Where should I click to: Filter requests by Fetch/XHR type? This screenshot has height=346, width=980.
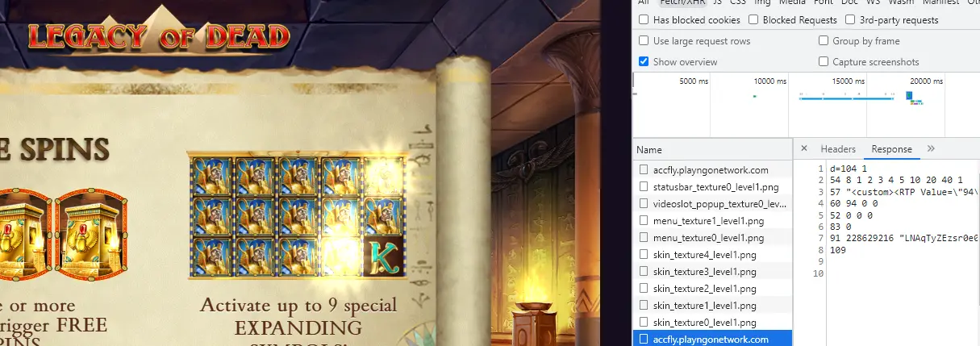683,2
